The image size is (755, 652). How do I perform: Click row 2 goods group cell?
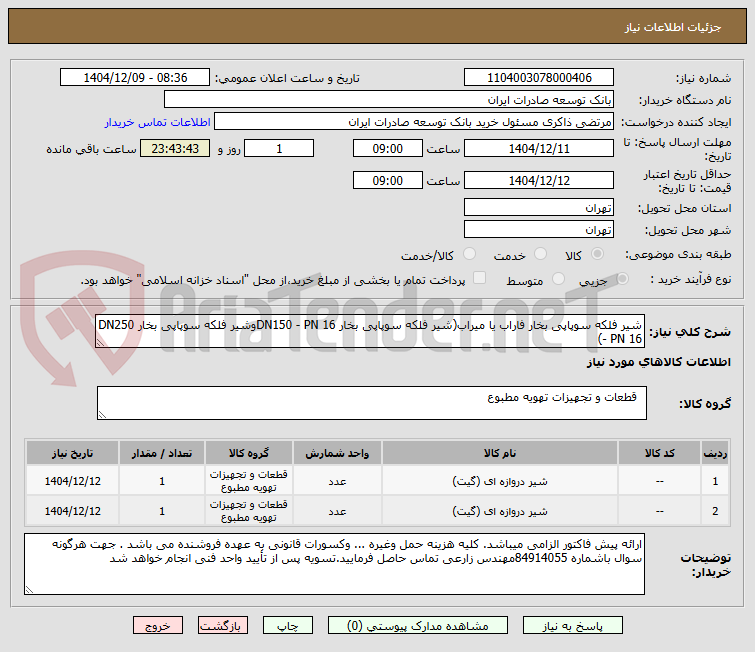248,511
